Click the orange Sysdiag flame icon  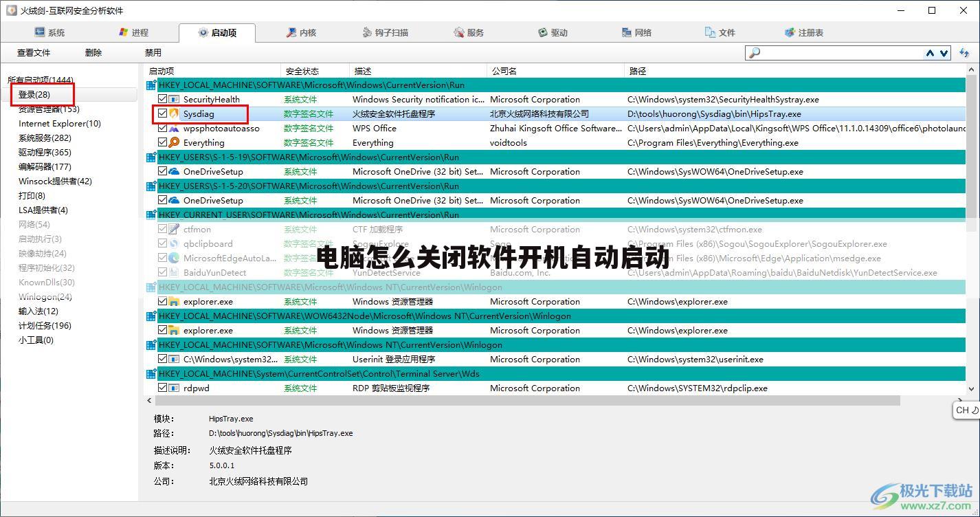coord(174,114)
